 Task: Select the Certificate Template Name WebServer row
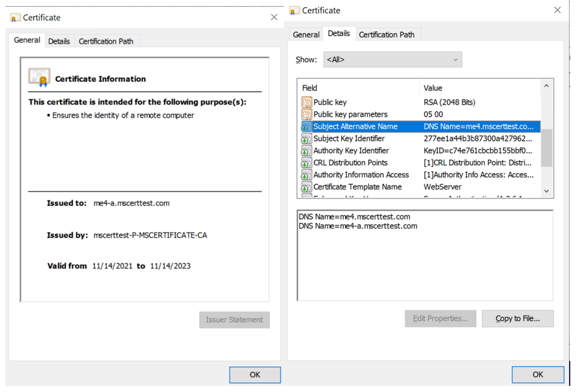tap(366, 187)
